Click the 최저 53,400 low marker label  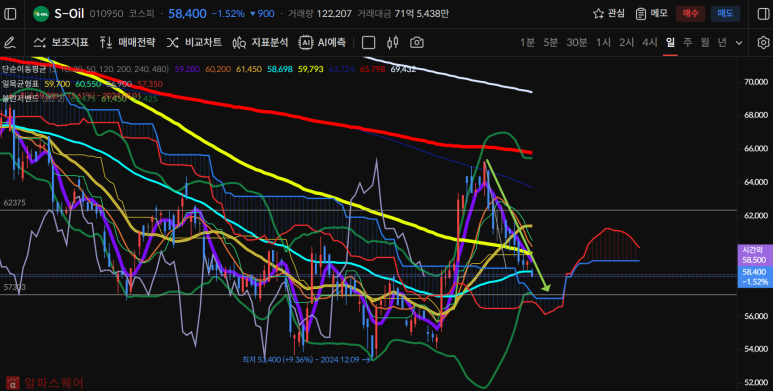coord(306,359)
